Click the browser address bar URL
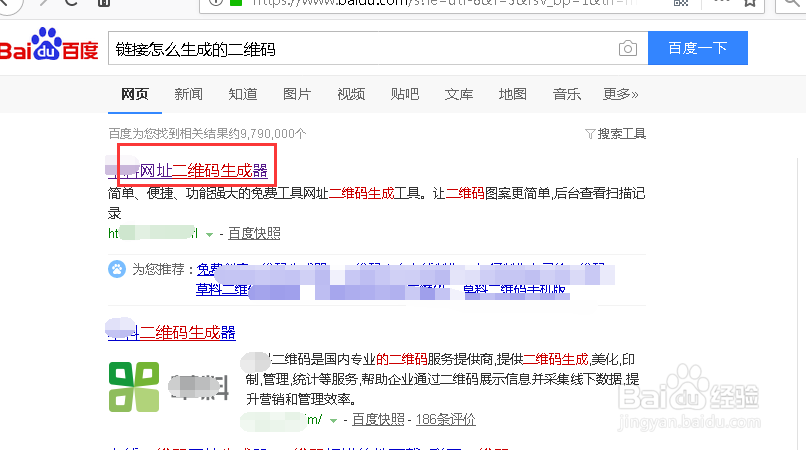 click(445, 3)
